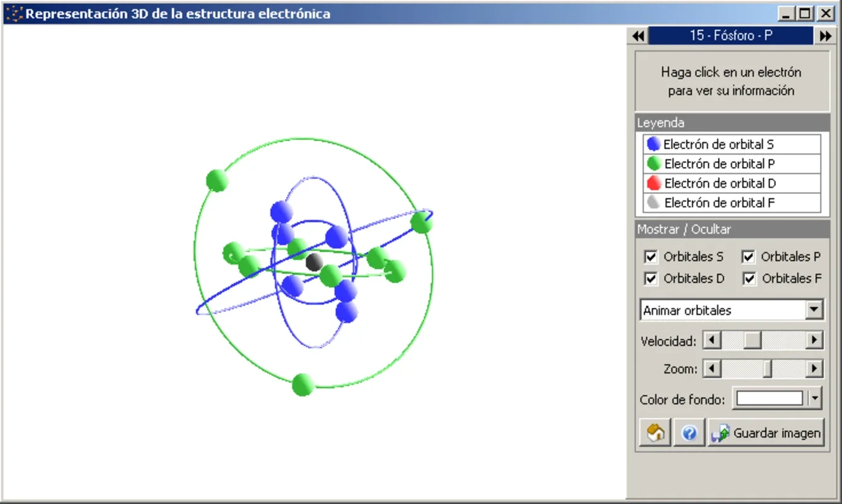The width and height of the screenshot is (842, 504).
Task: Click the Zoom slider thumb
Action: point(767,369)
